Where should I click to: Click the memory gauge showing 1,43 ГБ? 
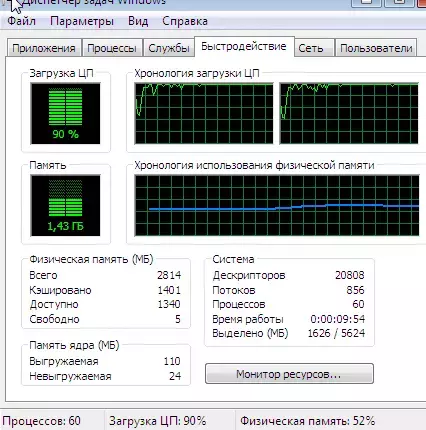point(65,205)
